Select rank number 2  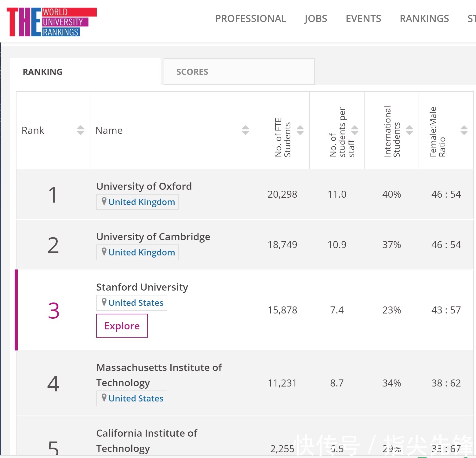[53, 245]
